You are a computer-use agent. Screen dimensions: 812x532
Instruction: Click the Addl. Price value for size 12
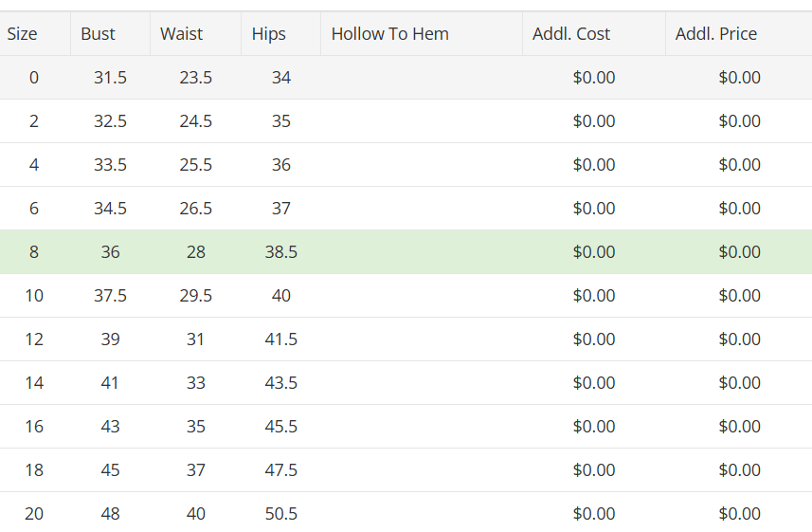click(739, 339)
